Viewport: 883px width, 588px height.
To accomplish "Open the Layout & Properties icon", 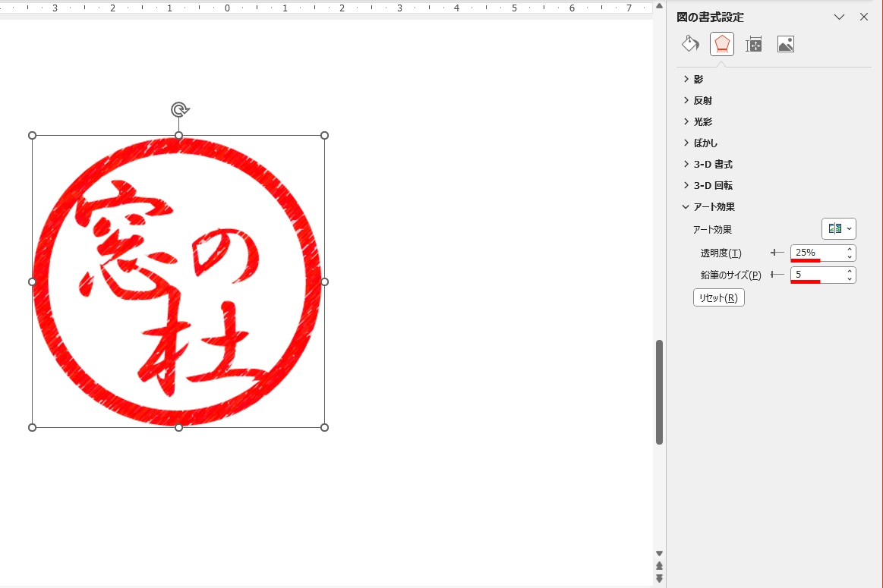I will pyautogui.click(x=753, y=44).
